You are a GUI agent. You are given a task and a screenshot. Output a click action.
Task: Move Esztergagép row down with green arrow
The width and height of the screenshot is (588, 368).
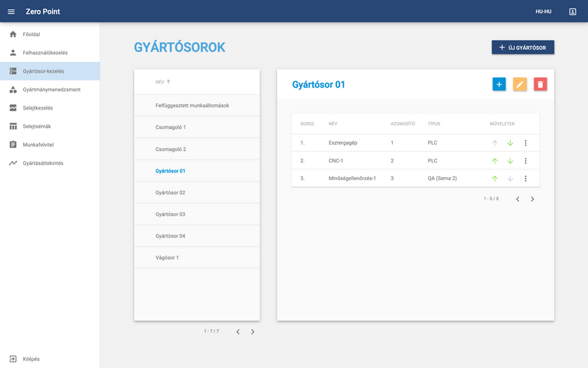click(510, 143)
